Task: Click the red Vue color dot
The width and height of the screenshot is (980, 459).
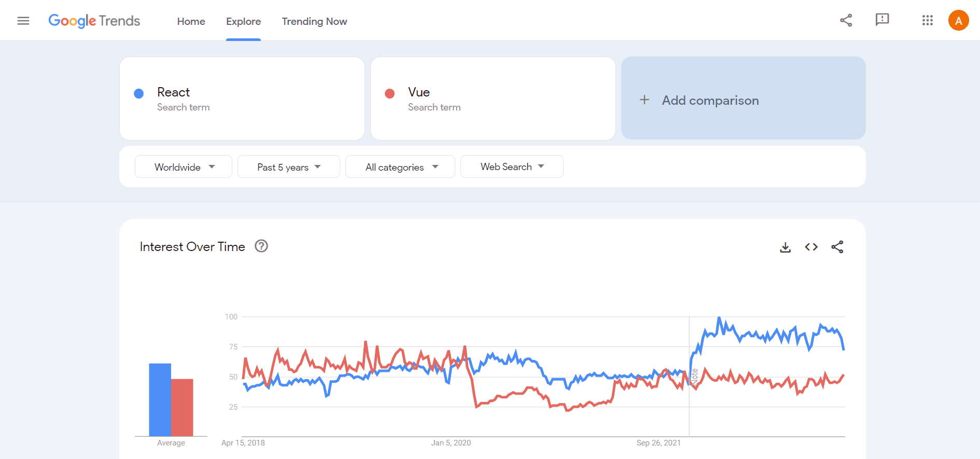Action: point(390,94)
